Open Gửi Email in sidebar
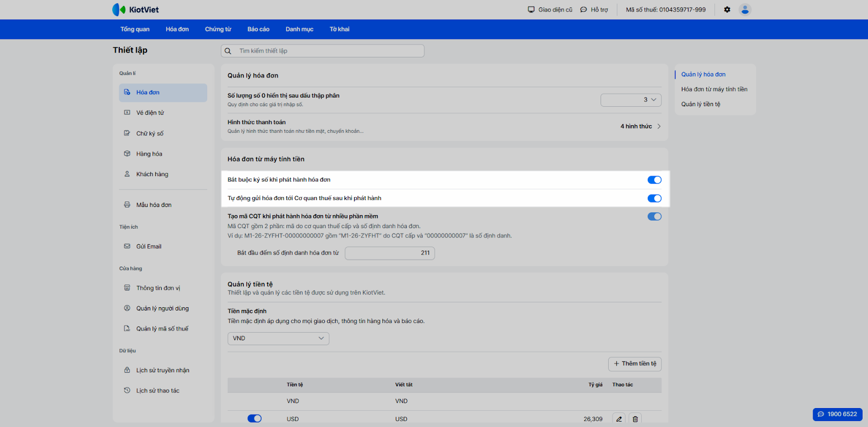This screenshot has width=868, height=427. click(149, 247)
